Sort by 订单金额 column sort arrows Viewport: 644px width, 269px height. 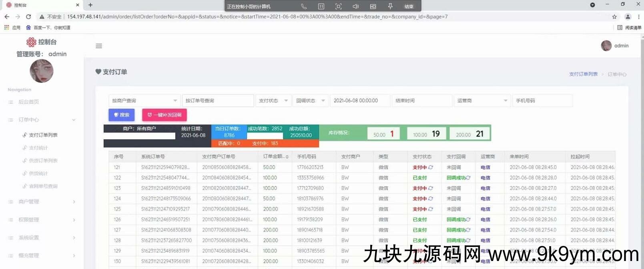(287, 157)
